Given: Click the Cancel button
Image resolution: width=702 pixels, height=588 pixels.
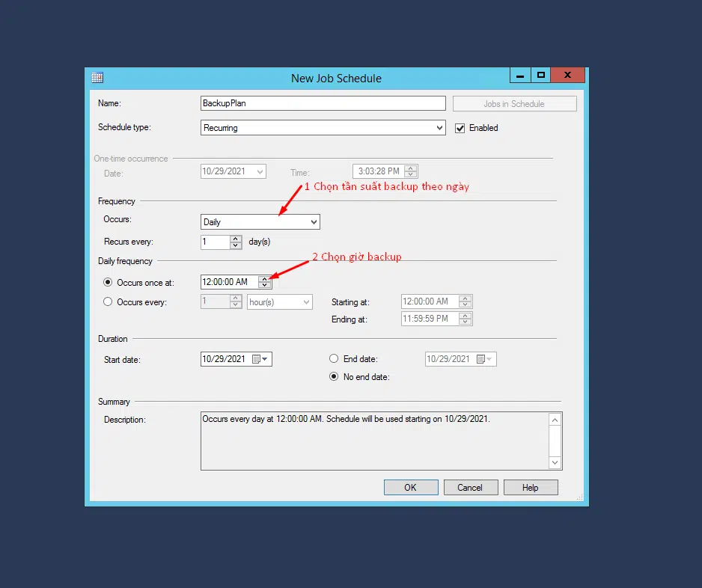Looking at the screenshot, I should click(471, 487).
